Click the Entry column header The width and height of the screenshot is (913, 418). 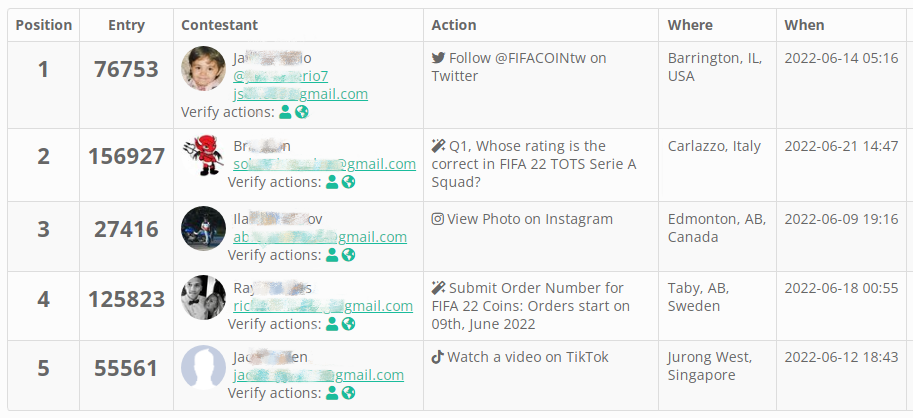point(126,25)
